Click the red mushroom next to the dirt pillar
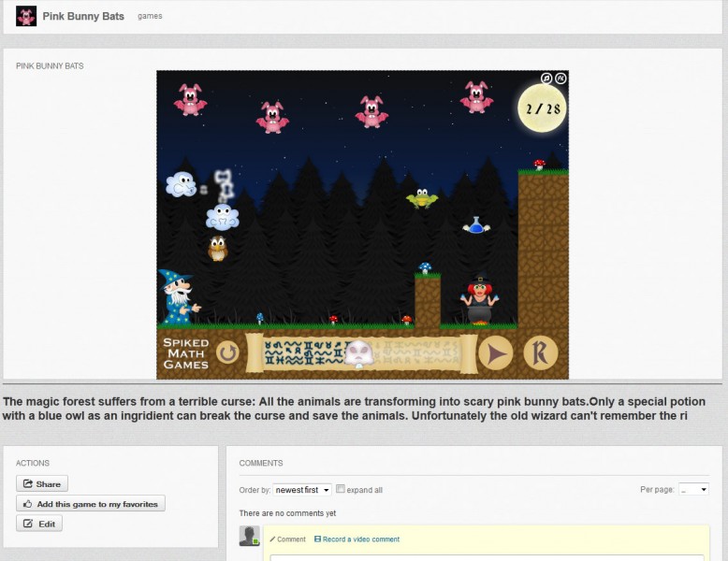Image resolution: width=728 pixels, height=561 pixels. point(407,319)
